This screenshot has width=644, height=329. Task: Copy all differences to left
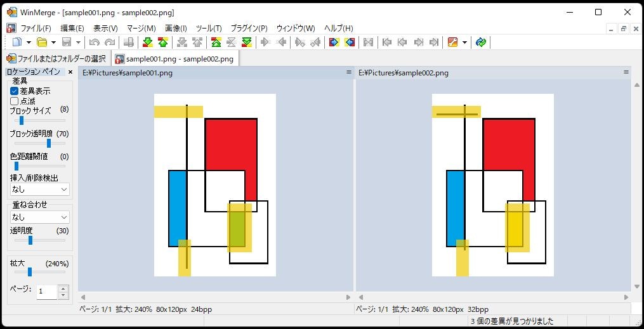tap(350, 42)
